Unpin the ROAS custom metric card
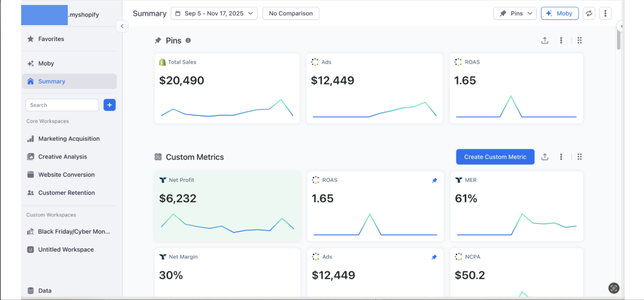Screen dimensions: 644x300 [435, 180]
